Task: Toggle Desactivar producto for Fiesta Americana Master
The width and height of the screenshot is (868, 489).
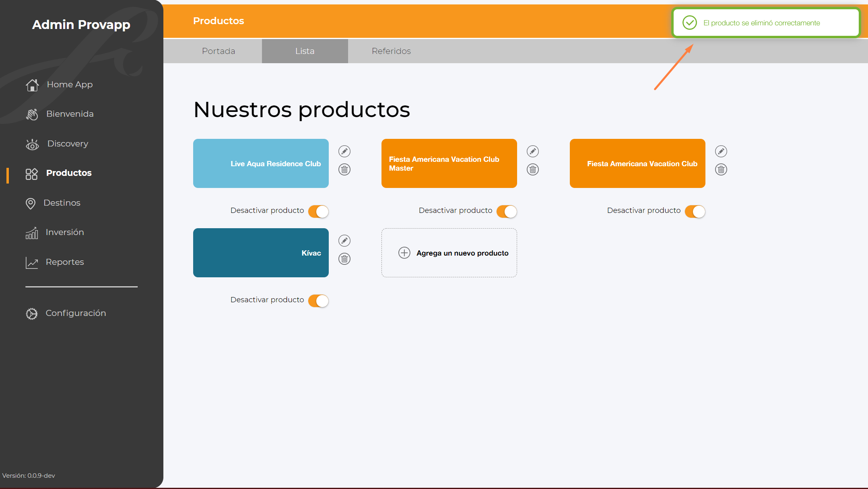Action: click(507, 211)
